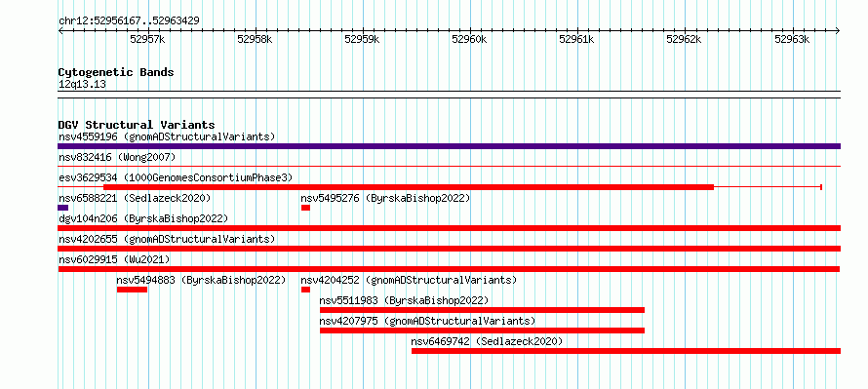This screenshot has width=868, height=389.
Task: Click the nsv5494883 (ByrskaBishop2022) label
Action: point(201,280)
